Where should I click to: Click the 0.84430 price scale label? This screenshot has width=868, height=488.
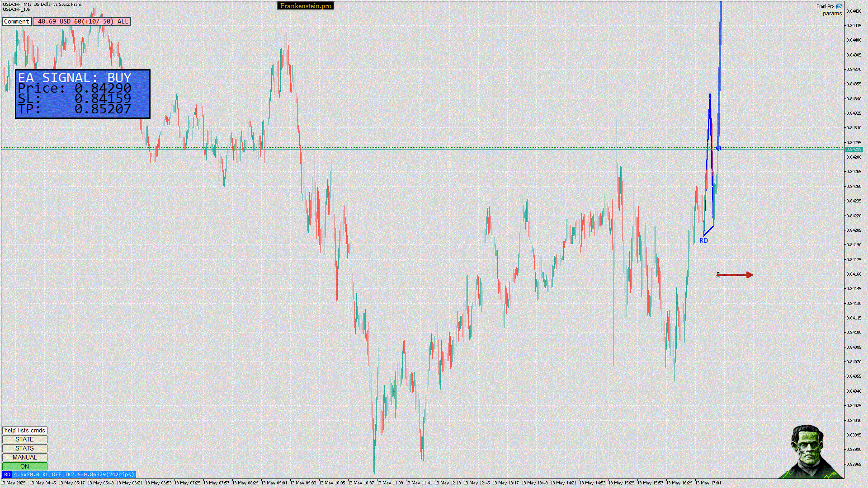click(x=854, y=11)
